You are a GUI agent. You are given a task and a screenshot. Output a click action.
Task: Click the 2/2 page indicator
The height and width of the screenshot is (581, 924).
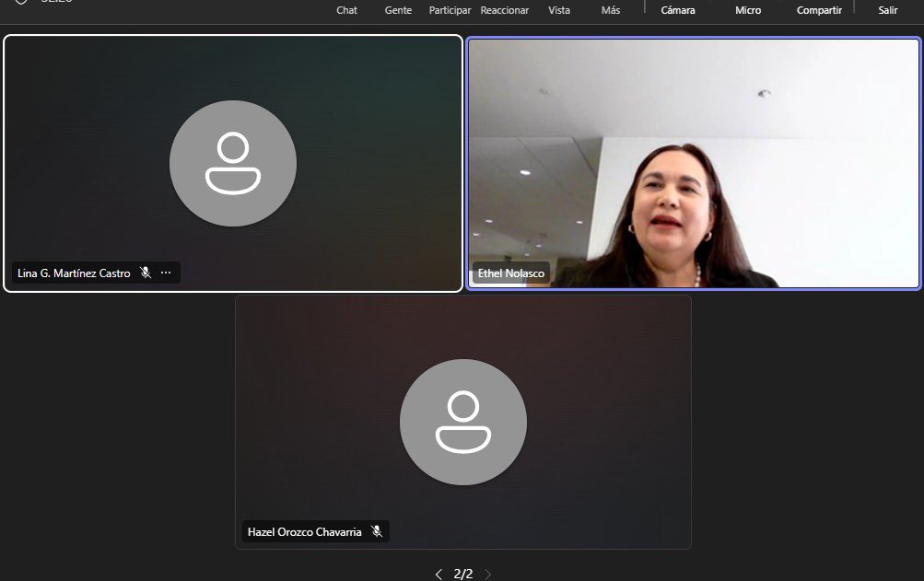[x=463, y=574]
